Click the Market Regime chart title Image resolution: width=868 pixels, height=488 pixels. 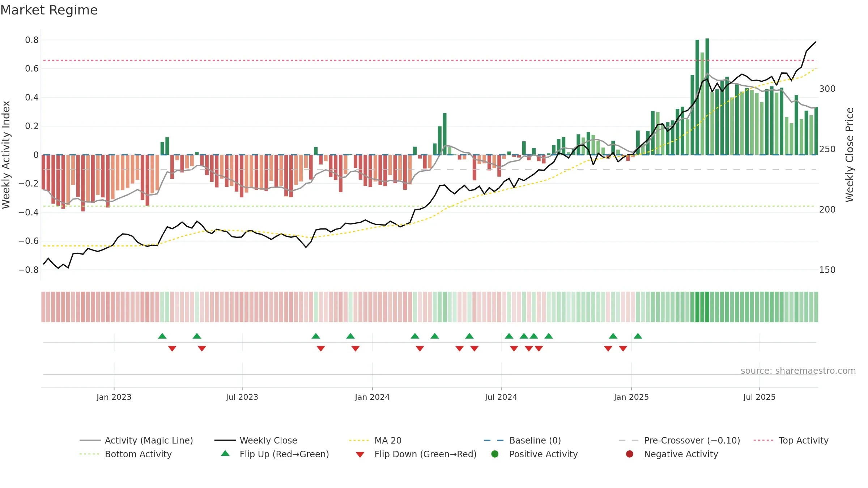coord(49,10)
